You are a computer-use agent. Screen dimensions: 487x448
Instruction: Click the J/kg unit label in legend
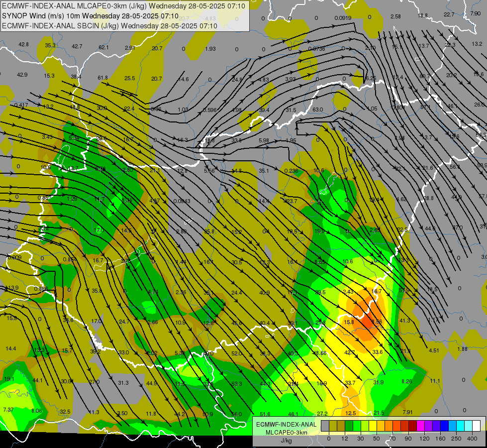[x=287, y=441]
